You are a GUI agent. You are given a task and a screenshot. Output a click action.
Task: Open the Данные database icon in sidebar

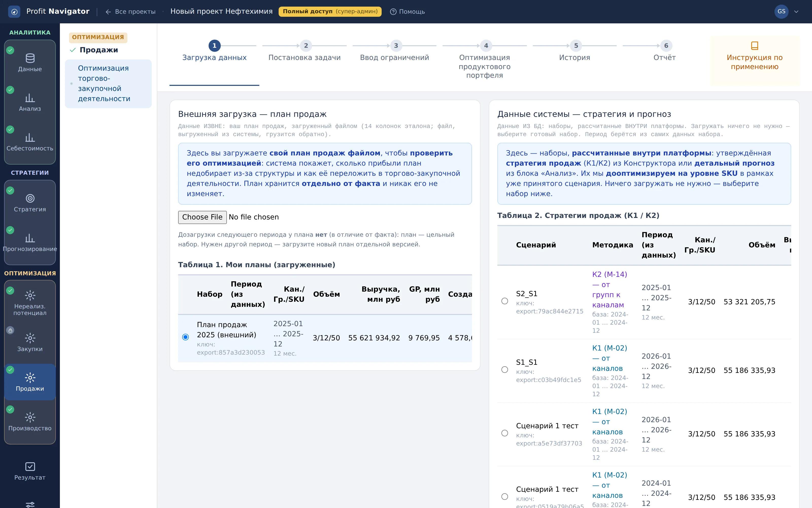point(30,58)
